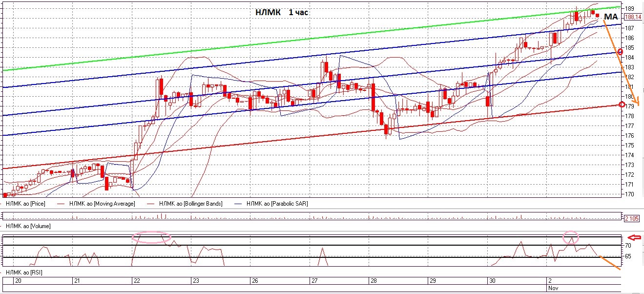This screenshot has height=294, width=644.
Task: Click the 186 price axis label
Action: 629,38
